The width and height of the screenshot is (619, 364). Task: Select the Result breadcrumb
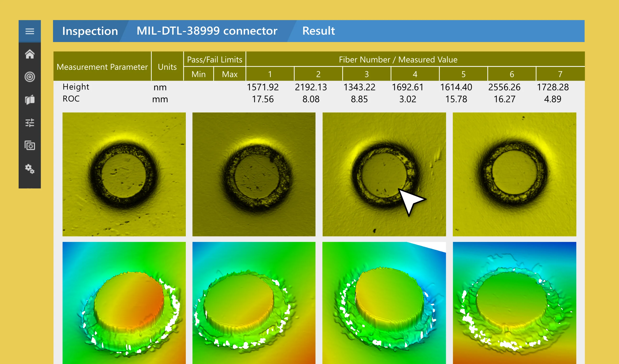click(318, 31)
